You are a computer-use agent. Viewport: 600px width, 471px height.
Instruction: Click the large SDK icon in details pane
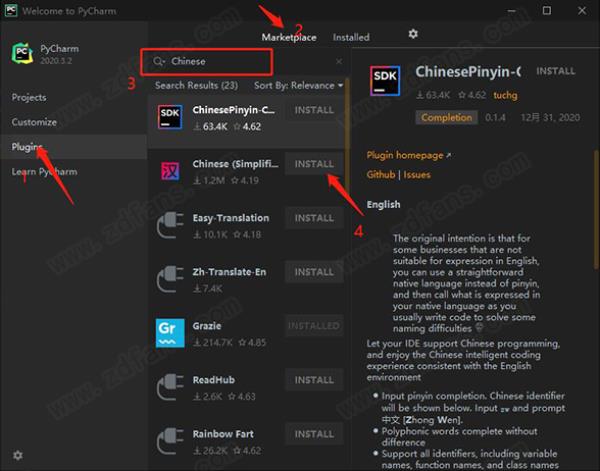tap(385, 81)
